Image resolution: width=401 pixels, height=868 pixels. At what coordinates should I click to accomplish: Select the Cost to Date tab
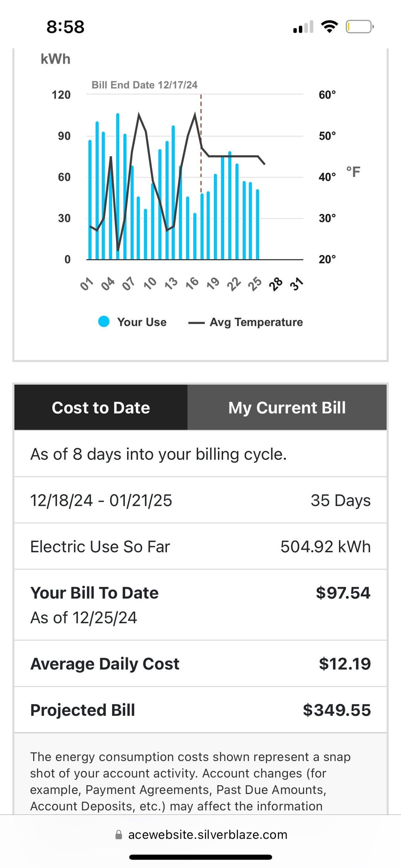(101, 407)
